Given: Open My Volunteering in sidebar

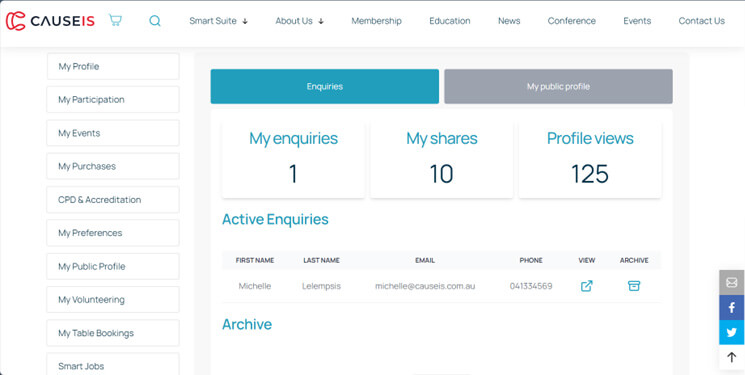Looking at the screenshot, I should [113, 299].
